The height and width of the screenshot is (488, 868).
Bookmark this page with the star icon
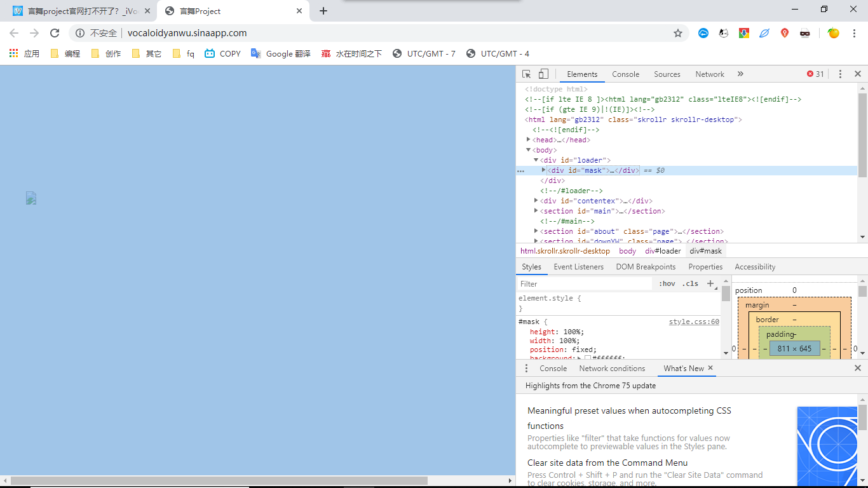tap(678, 33)
